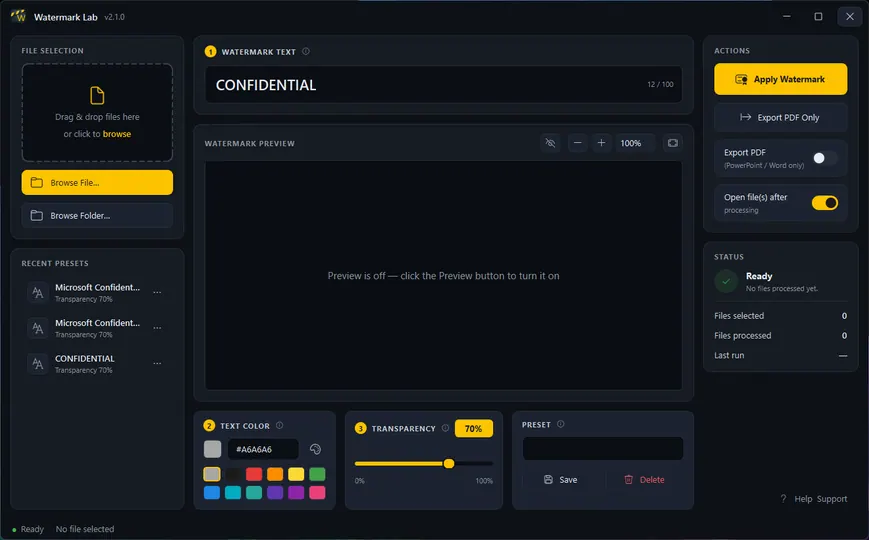Click Export PDF Only button
The image size is (869, 540).
(x=780, y=118)
